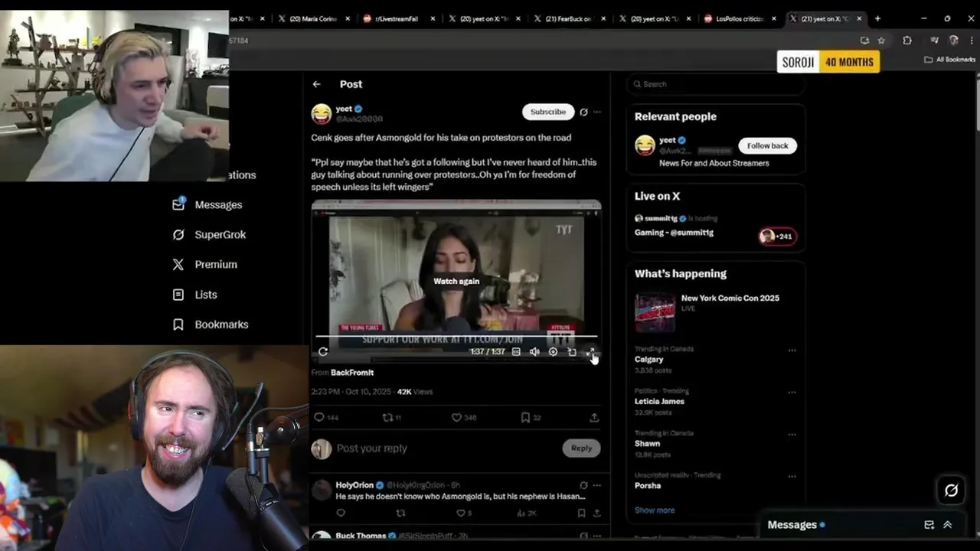Enter fullscreen on the video
The width and height of the screenshot is (980, 551).
tap(590, 352)
